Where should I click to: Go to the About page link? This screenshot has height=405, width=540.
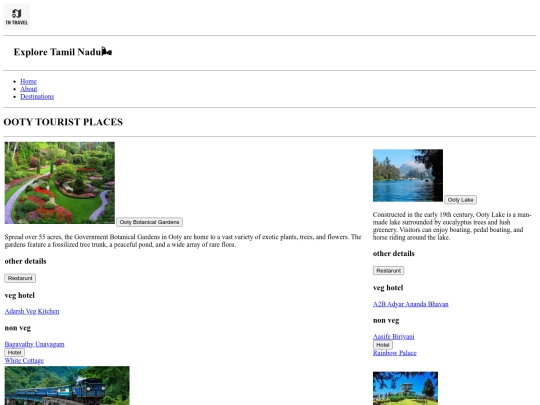click(29, 89)
